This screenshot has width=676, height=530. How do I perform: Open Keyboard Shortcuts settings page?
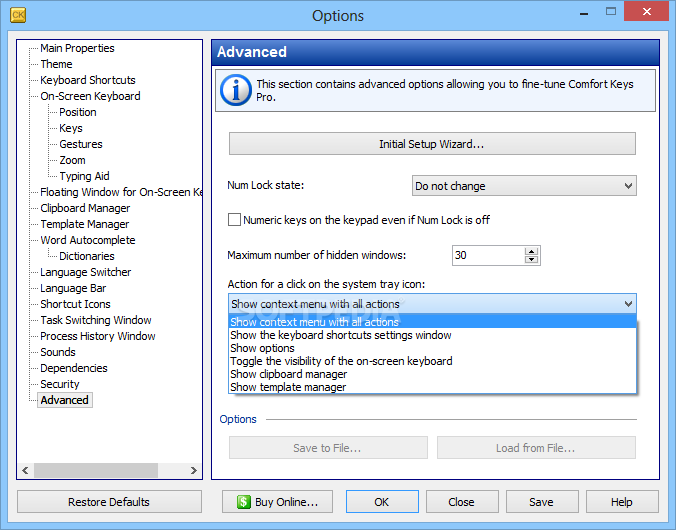pos(88,80)
